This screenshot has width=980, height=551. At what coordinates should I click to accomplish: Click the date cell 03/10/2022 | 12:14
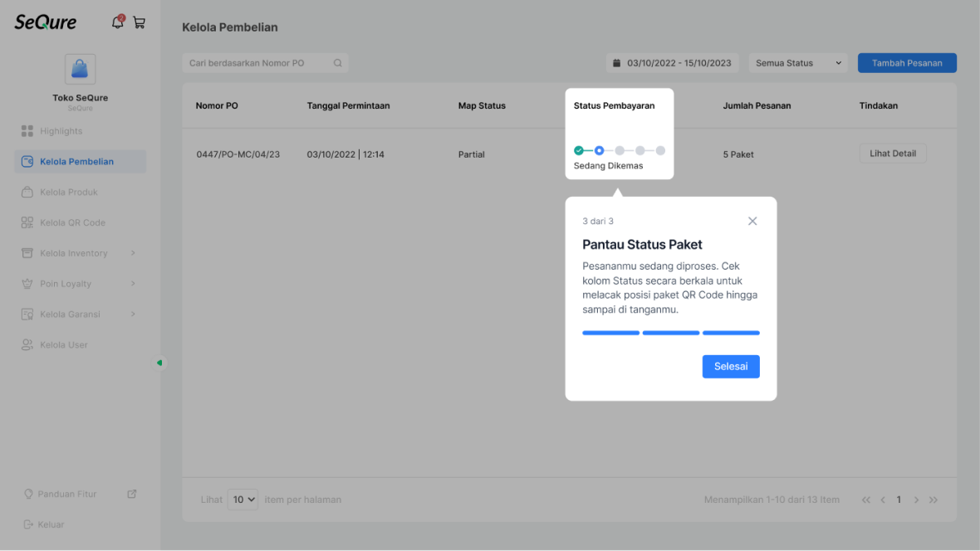tap(345, 154)
